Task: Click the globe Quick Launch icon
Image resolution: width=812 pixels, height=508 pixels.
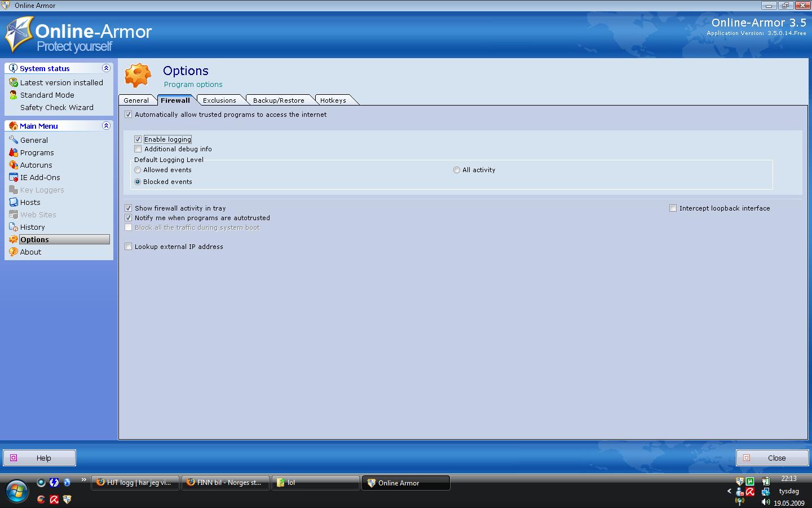Action: [x=67, y=483]
